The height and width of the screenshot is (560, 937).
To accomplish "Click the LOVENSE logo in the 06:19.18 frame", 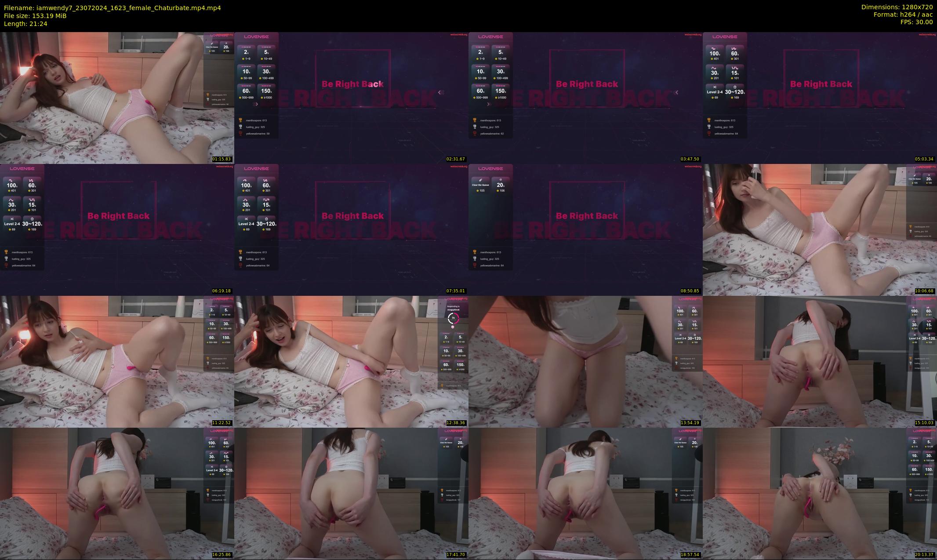I will [22, 168].
